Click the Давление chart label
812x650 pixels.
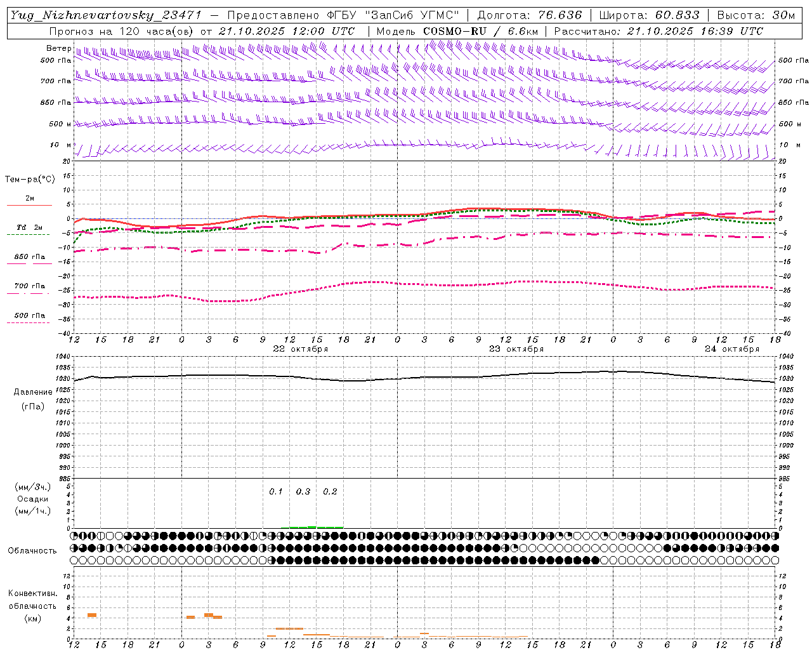pos(33,392)
